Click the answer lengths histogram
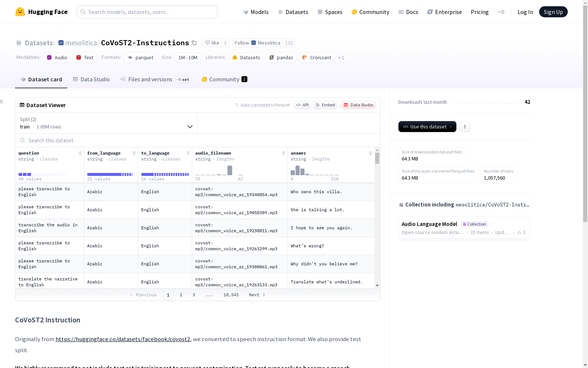 tap(315, 170)
